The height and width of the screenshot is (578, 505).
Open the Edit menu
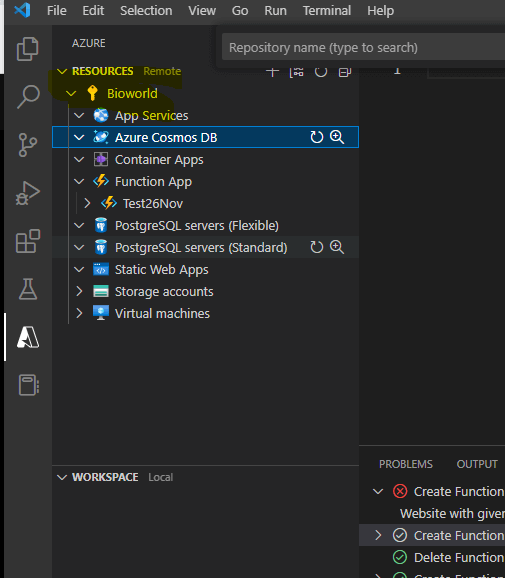pos(93,11)
